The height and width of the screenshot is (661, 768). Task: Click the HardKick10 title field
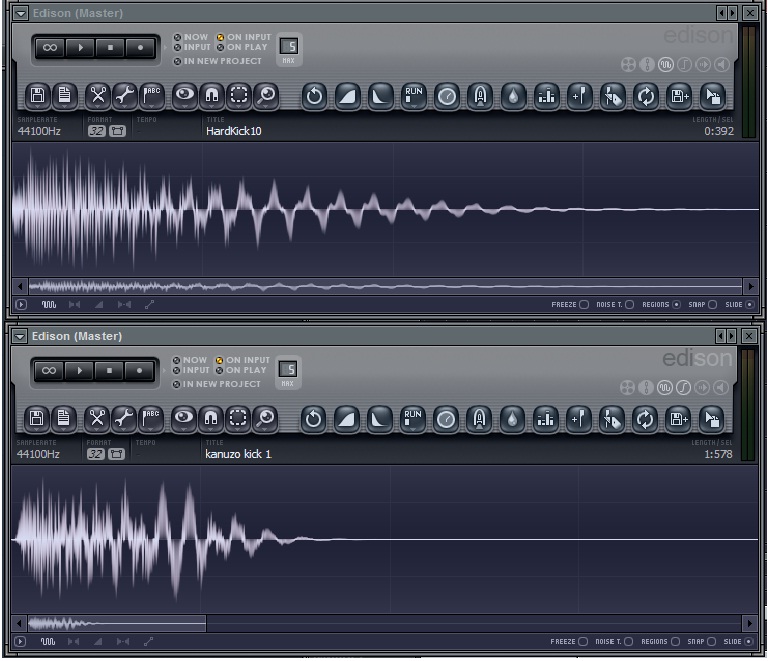pos(234,131)
